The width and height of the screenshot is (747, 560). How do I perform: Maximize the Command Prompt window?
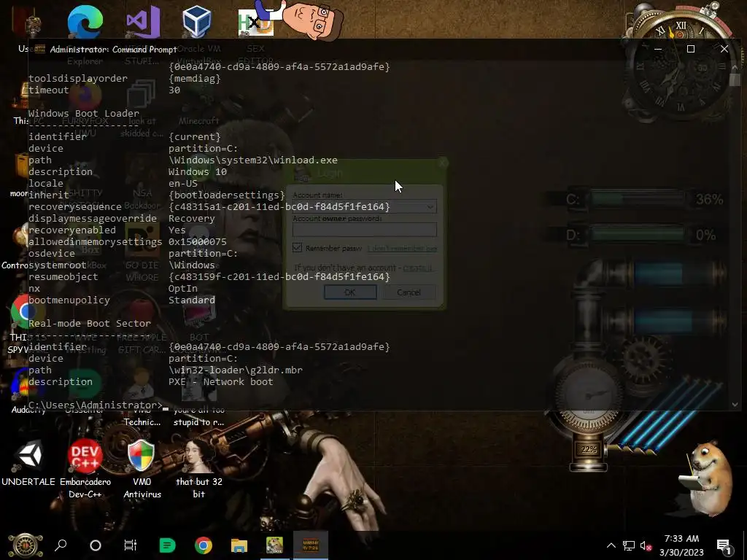691,49
